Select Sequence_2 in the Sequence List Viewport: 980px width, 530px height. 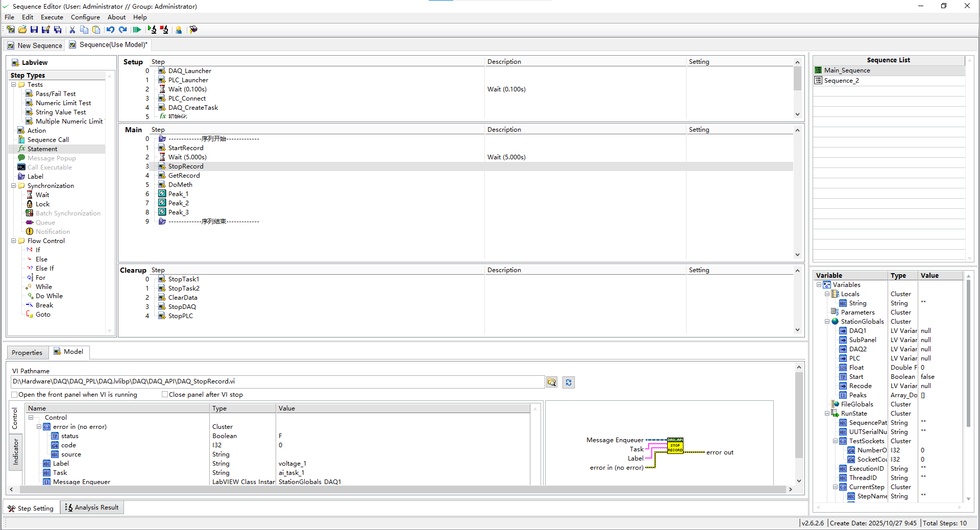(x=841, y=81)
